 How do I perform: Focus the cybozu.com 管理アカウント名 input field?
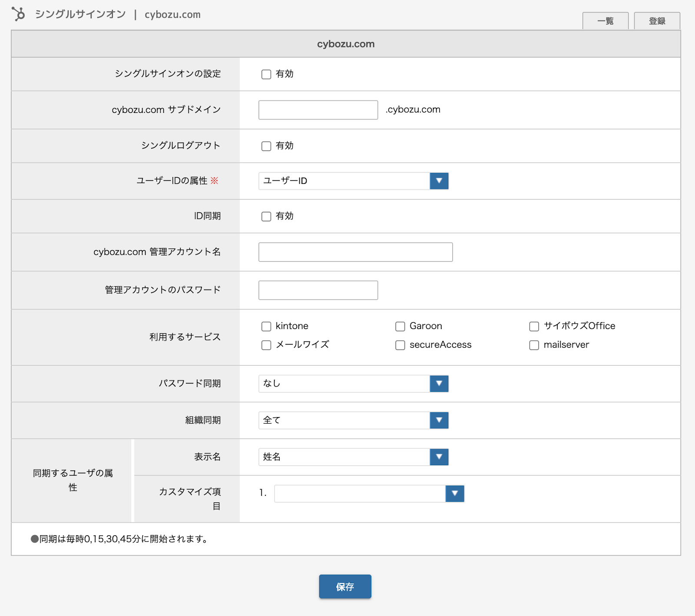pos(355,252)
